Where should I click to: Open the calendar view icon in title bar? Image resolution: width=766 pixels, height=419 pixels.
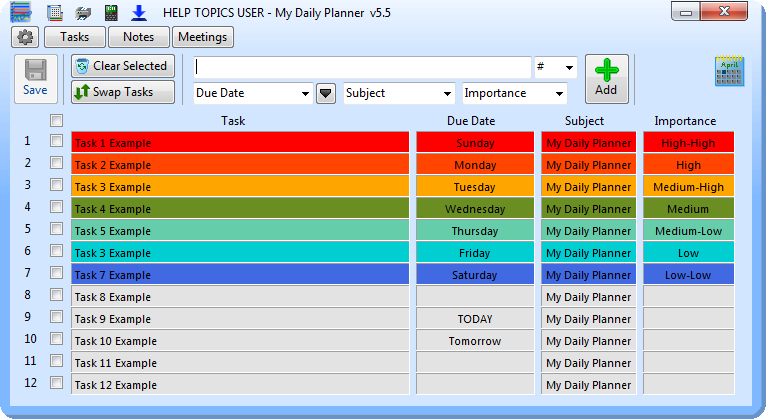55,13
